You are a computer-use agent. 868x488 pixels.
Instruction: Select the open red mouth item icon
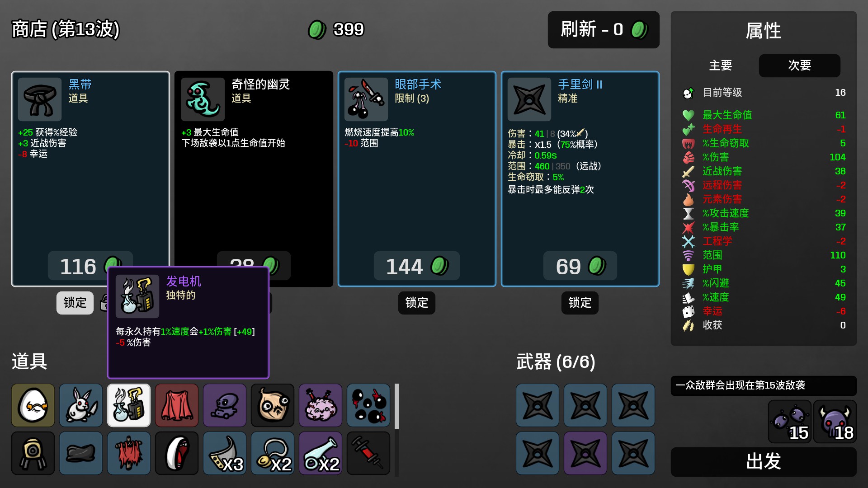coord(177,453)
